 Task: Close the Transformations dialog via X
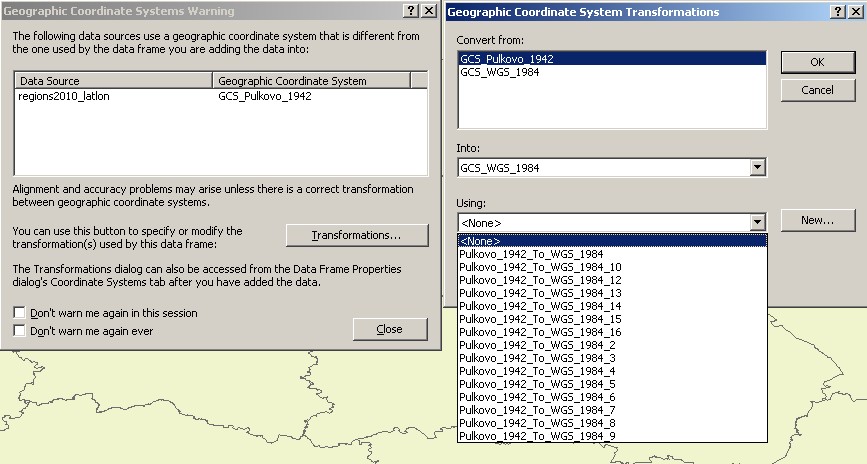click(856, 12)
